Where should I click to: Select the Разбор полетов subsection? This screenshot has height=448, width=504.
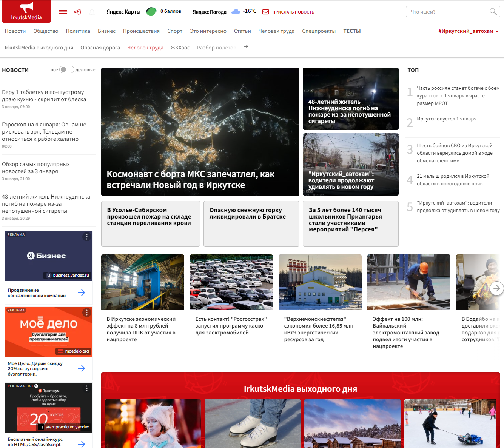217,48
